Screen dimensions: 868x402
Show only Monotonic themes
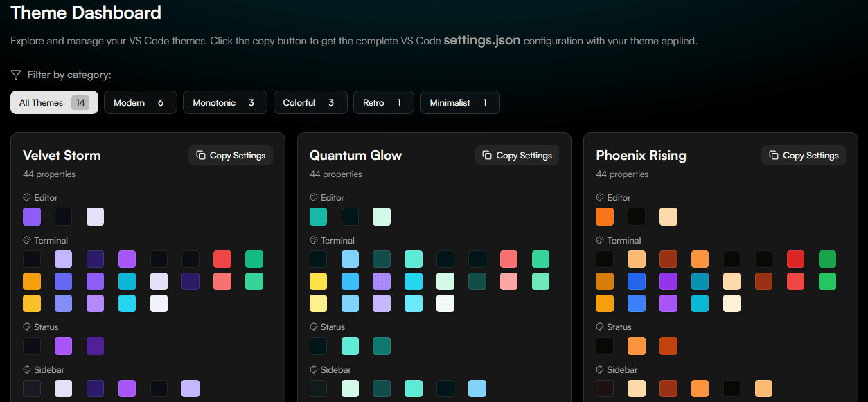click(x=224, y=102)
